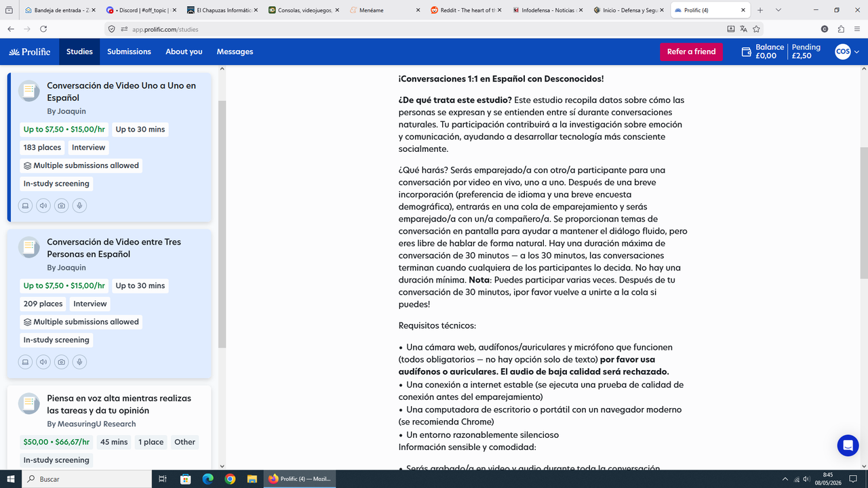Click the Refer a friend button

[x=691, y=52]
